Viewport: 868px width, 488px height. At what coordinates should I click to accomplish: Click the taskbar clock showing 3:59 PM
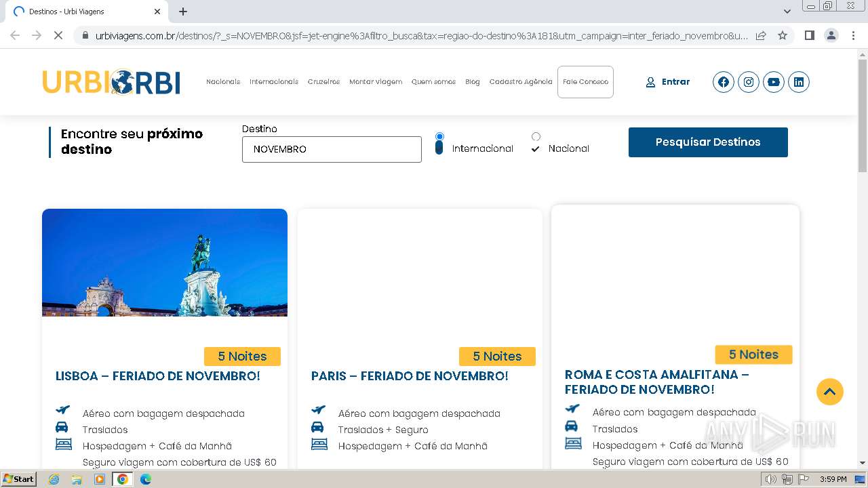click(833, 479)
